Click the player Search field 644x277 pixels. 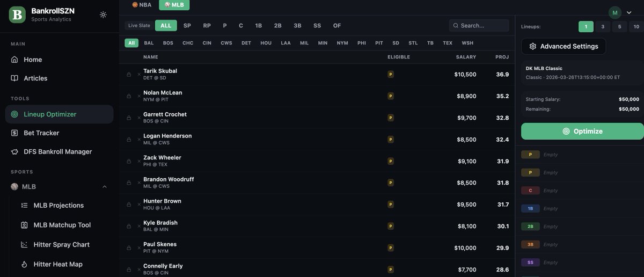point(479,25)
